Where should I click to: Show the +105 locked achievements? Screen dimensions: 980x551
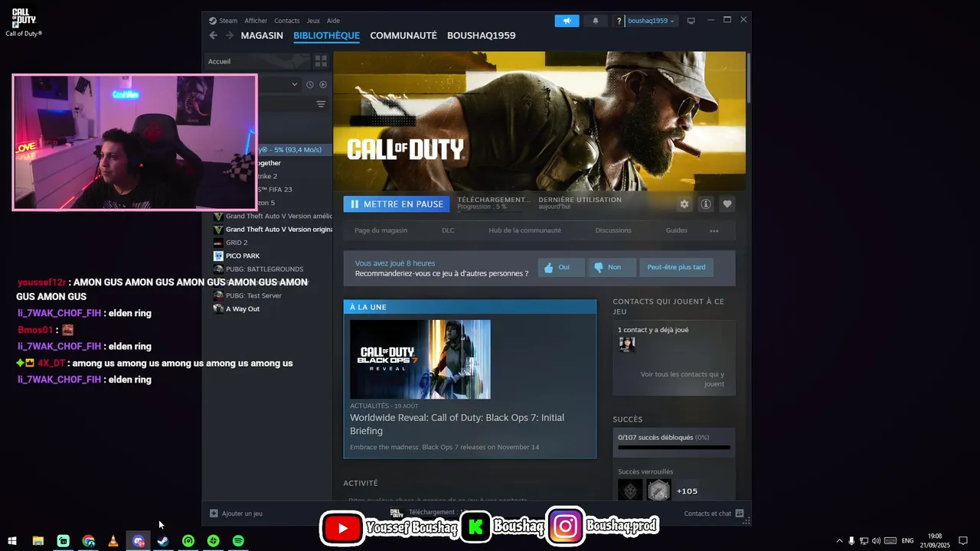[x=687, y=491]
